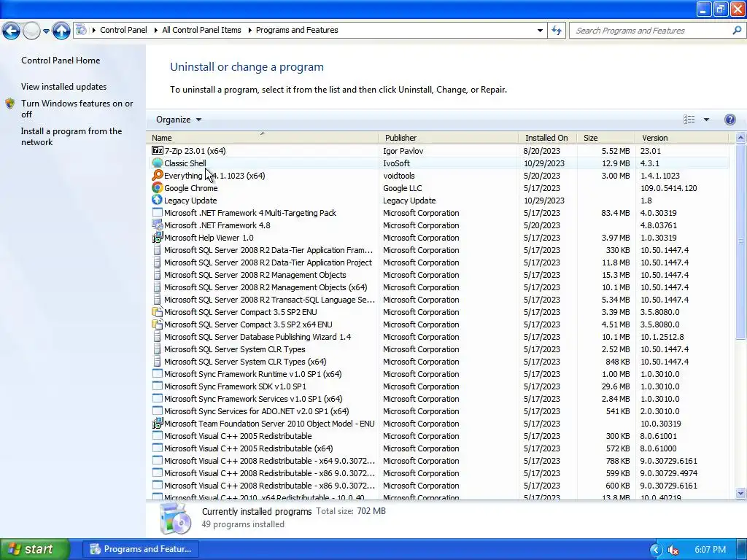
Task: Expand the arrow before Control Panel breadcrumb
Action: click(x=93, y=30)
